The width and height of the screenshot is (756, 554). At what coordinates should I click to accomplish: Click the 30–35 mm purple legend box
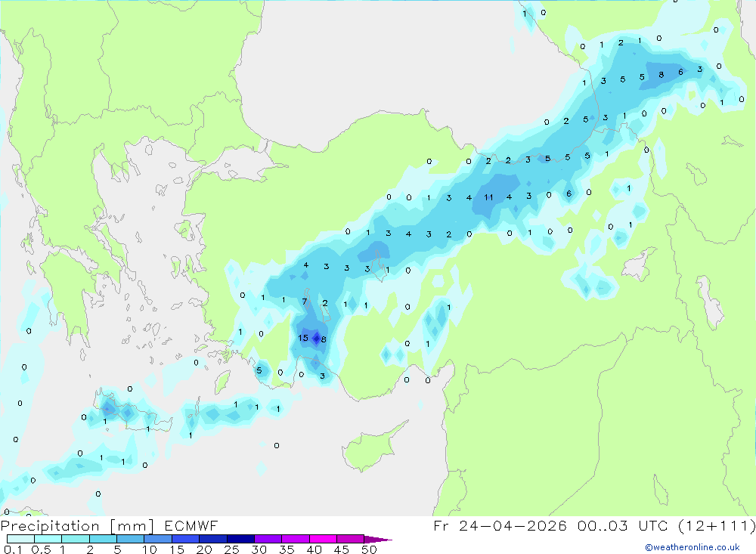click(x=268, y=539)
